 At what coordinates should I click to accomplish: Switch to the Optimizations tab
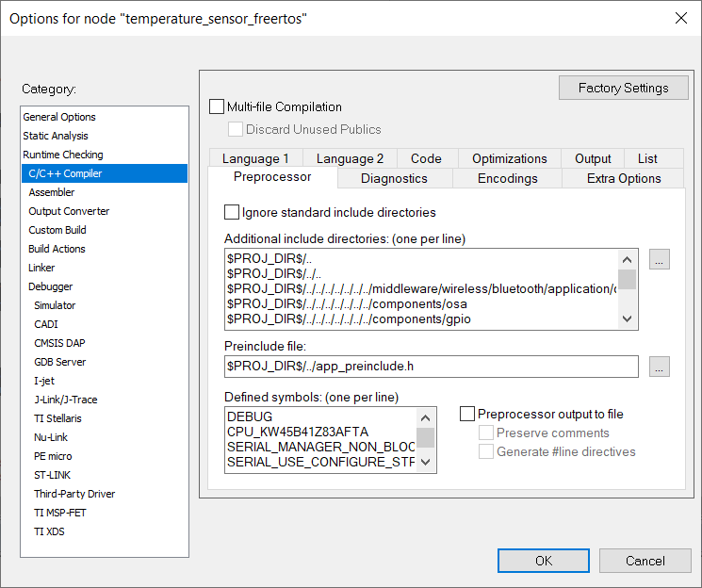pos(509,158)
